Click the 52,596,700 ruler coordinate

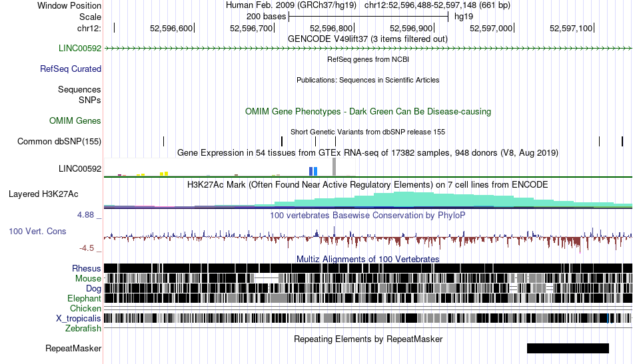point(251,28)
